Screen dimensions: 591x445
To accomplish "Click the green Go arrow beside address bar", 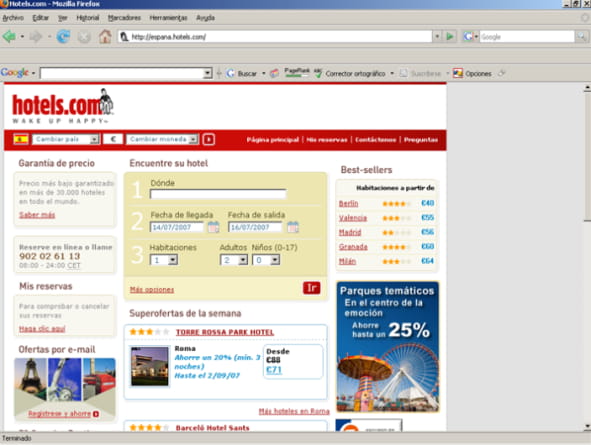I will click(x=450, y=37).
